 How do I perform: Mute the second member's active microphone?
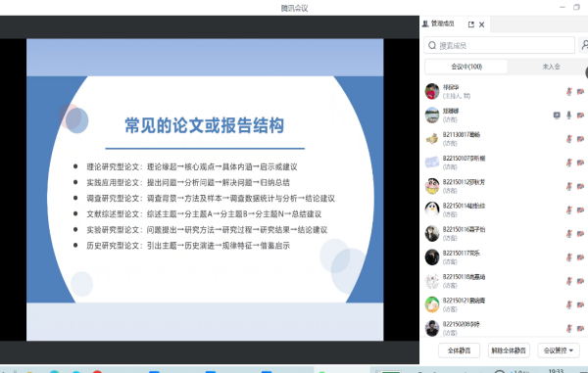coord(568,116)
